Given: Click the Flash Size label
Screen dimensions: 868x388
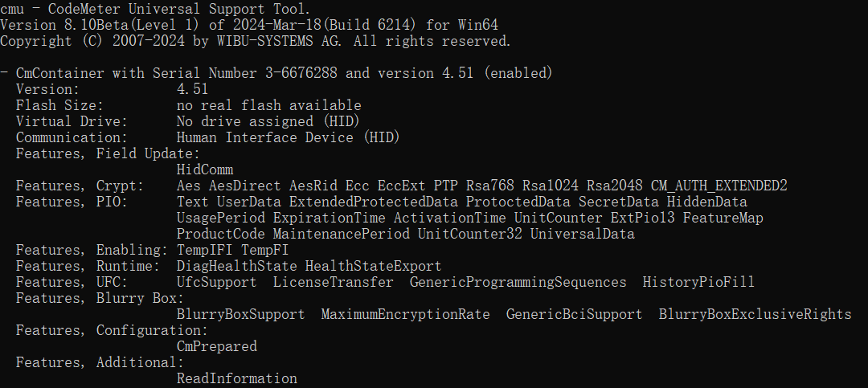Looking at the screenshot, I should 59,105.
